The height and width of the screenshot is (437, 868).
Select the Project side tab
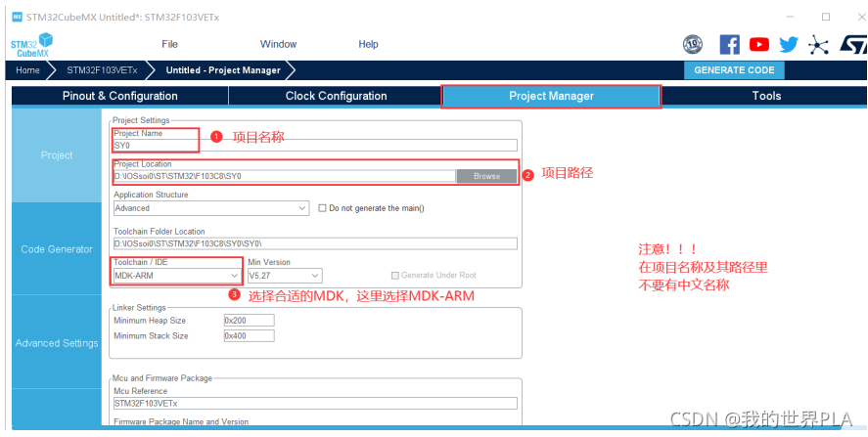(x=57, y=155)
